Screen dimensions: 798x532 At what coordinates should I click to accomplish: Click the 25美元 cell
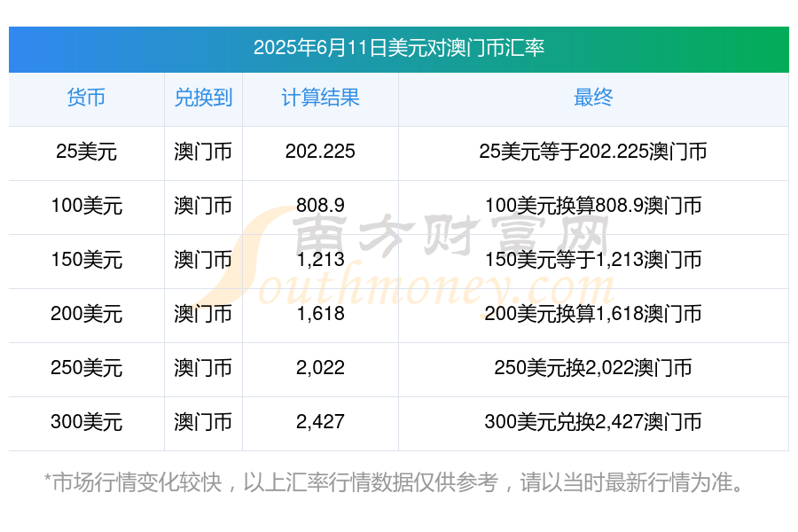[86, 152]
